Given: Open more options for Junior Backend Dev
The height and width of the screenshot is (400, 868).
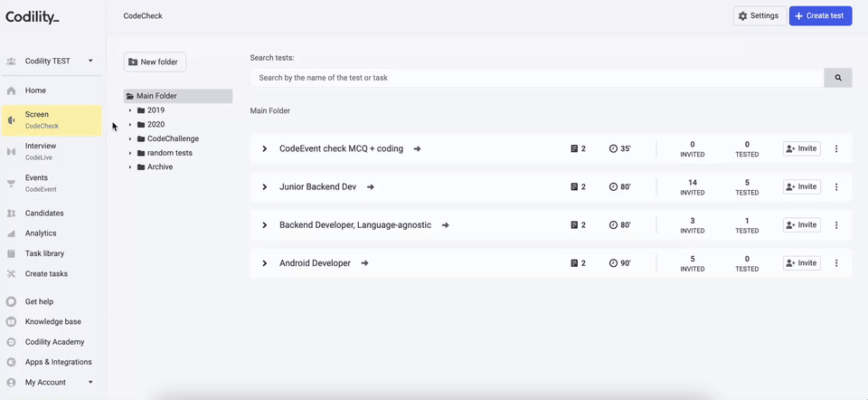Looking at the screenshot, I should [x=836, y=187].
